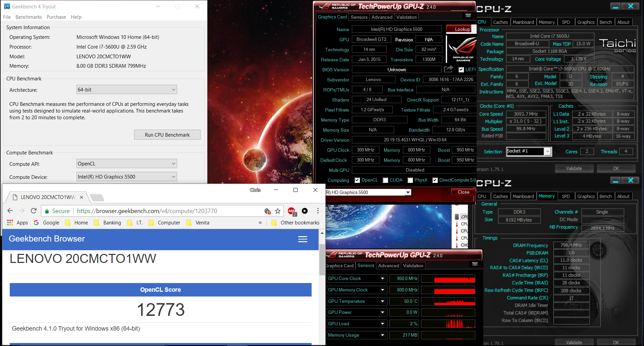Switch to GPU-Z Advanced tab in top window
644x346 pixels.
click(x=382, y=17)
